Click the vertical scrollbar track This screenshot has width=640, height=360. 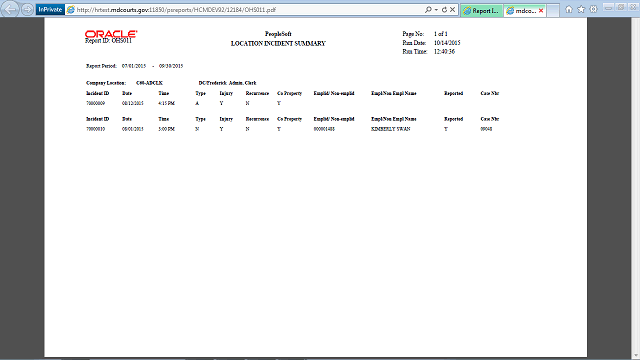pos(636,184)
